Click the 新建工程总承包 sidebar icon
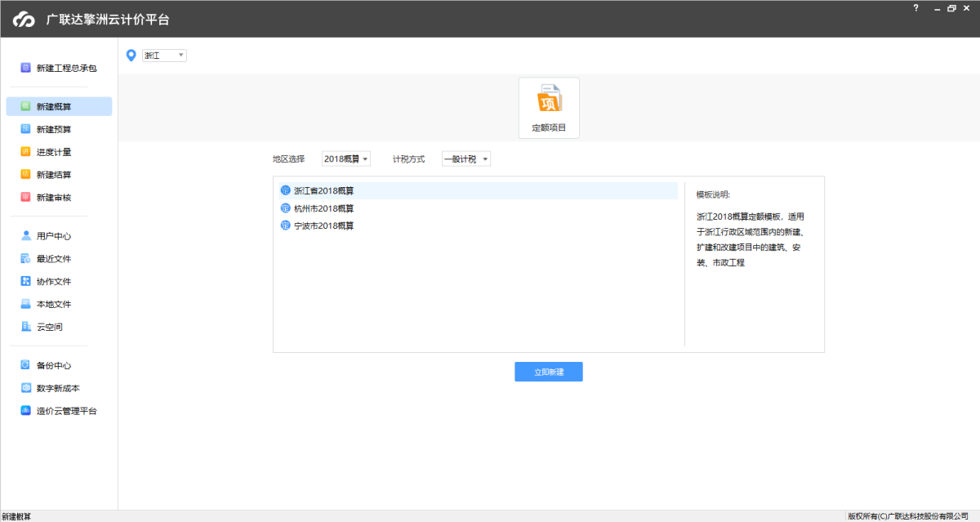The width and height of the screenshot is (980, 522). (x=26, y=68)
